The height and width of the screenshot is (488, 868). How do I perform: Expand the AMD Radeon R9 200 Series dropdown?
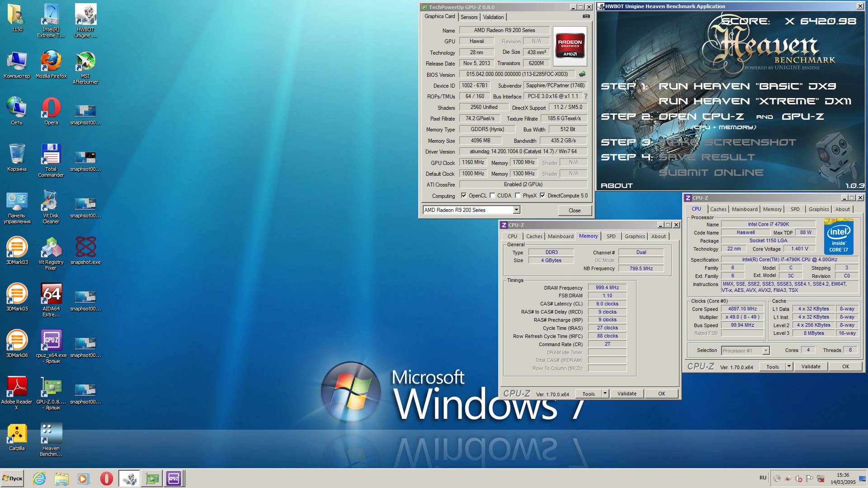click(x=516, y=210)
